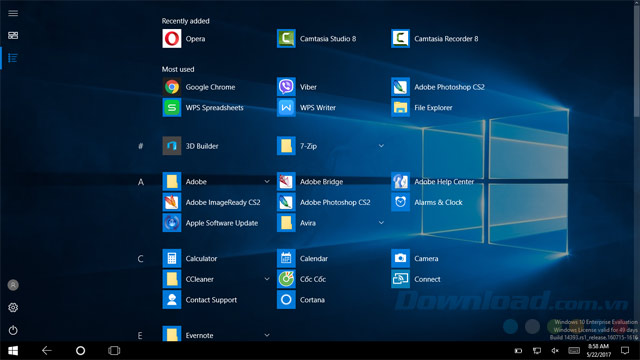Select the All apps list view
This screenshot has height=360, width=640.
click(x=13, y=58)
